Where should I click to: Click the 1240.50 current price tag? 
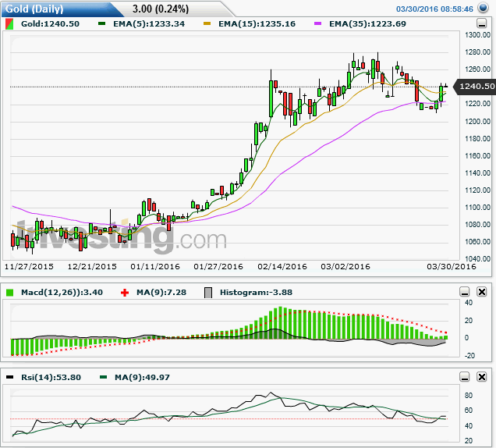pyautogui.click(x=474, y=87)
